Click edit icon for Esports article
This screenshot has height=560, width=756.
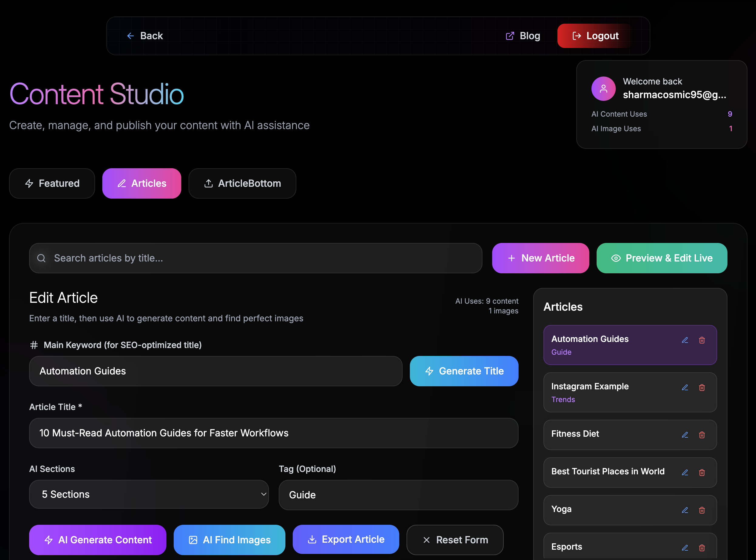point(685,548)
